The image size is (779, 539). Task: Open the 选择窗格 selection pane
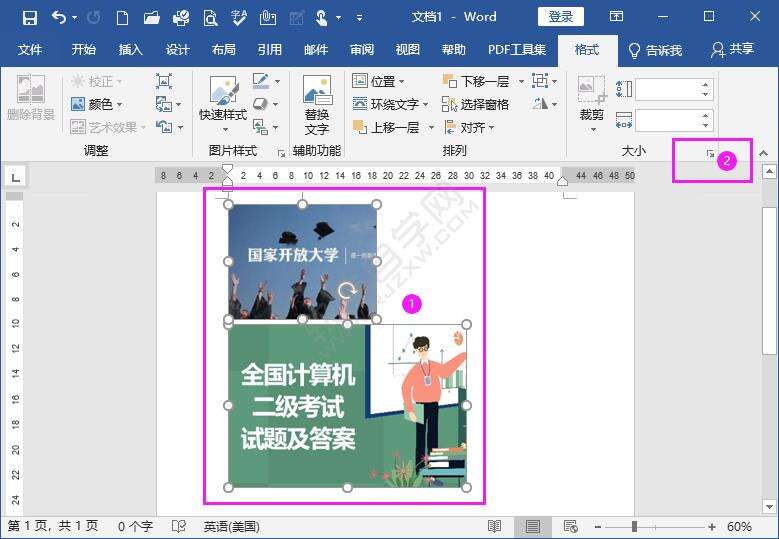[x=475, y=104]
